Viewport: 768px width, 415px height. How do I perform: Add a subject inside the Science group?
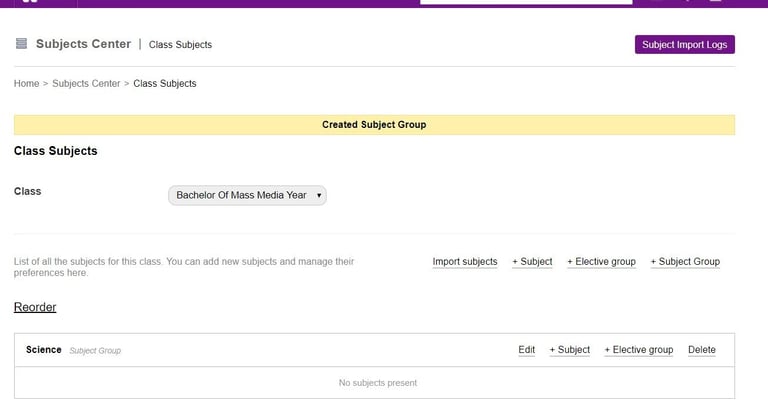(x=569, y=350)
